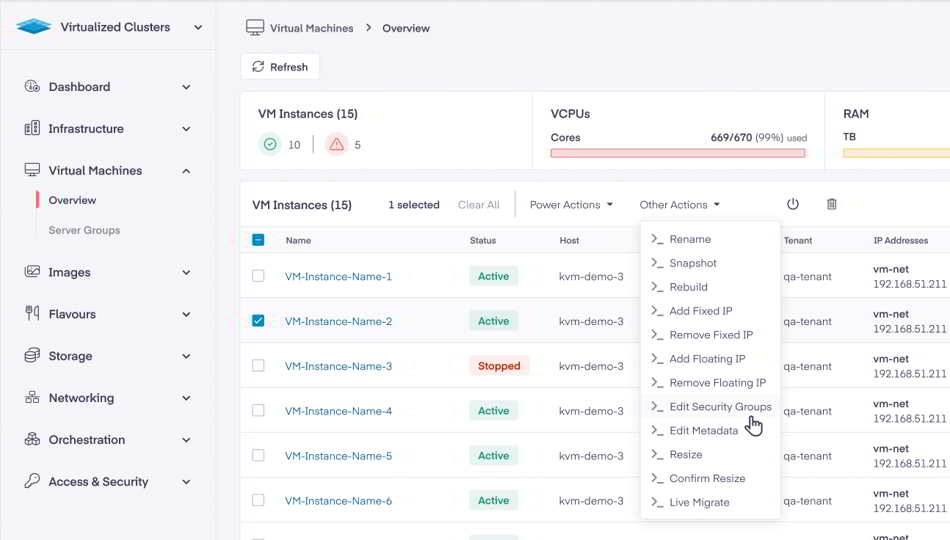Click the terminal icon beside Rebuild
This screenshot has width=950, height=540.
657,287
